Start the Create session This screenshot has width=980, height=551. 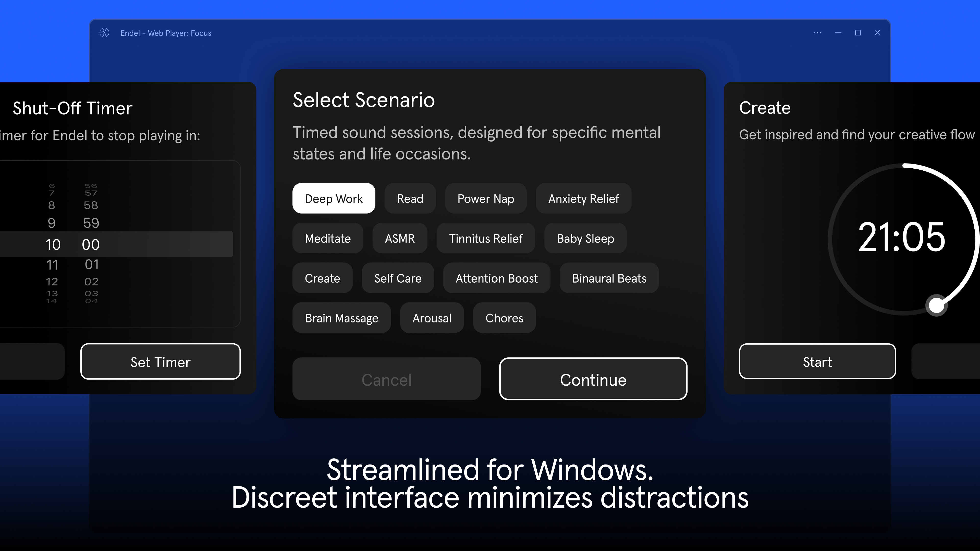click(817, 362)
